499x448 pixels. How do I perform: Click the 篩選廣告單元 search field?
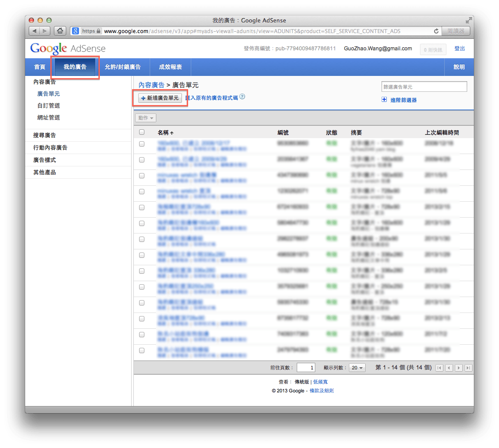point(424,87)
